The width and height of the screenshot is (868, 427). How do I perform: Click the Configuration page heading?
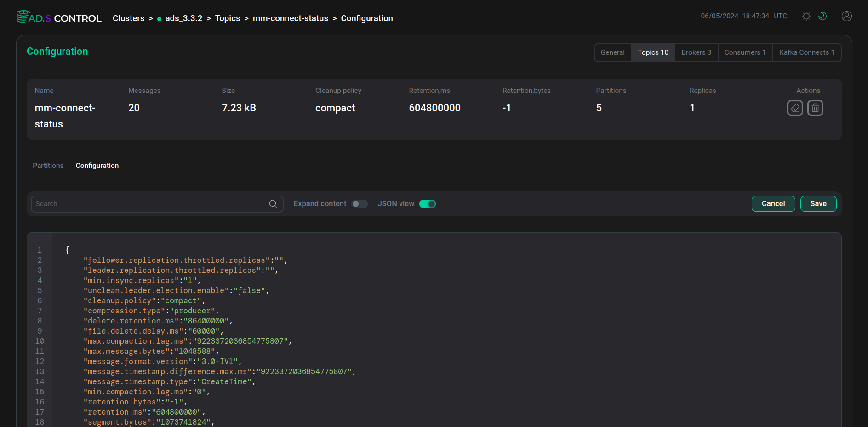[x=57, y=52]
